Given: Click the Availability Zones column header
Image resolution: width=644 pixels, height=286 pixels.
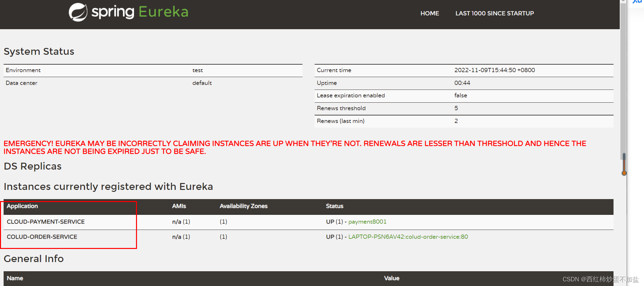Looking at the screenshot, I should click(244, 206).
